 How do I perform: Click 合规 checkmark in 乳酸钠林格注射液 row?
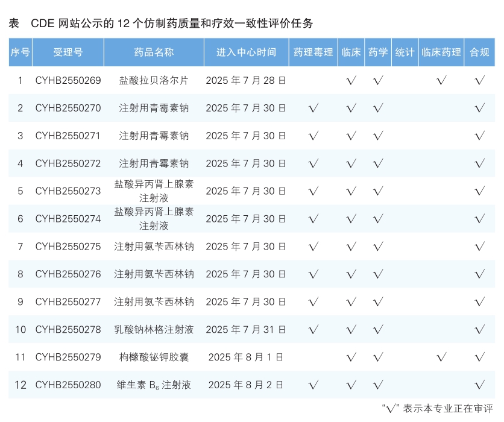pos(480,330)
